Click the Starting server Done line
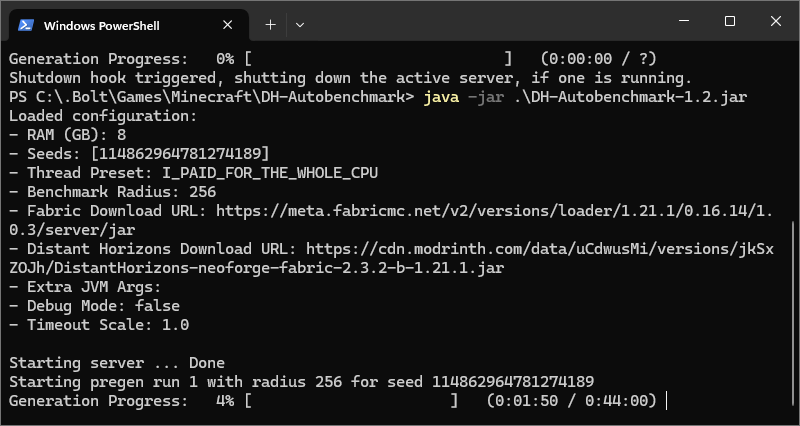800x426 pixels. pos(117,363)
